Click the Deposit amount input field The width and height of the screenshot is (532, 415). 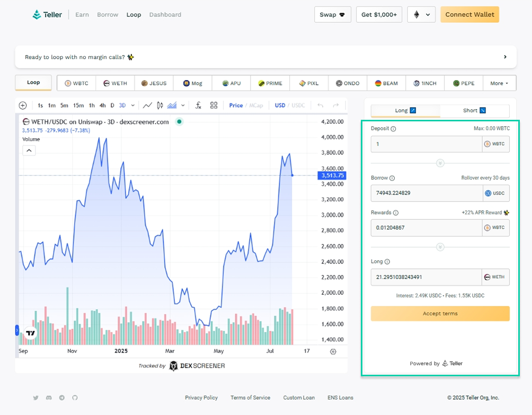click(x=427, y=144)
